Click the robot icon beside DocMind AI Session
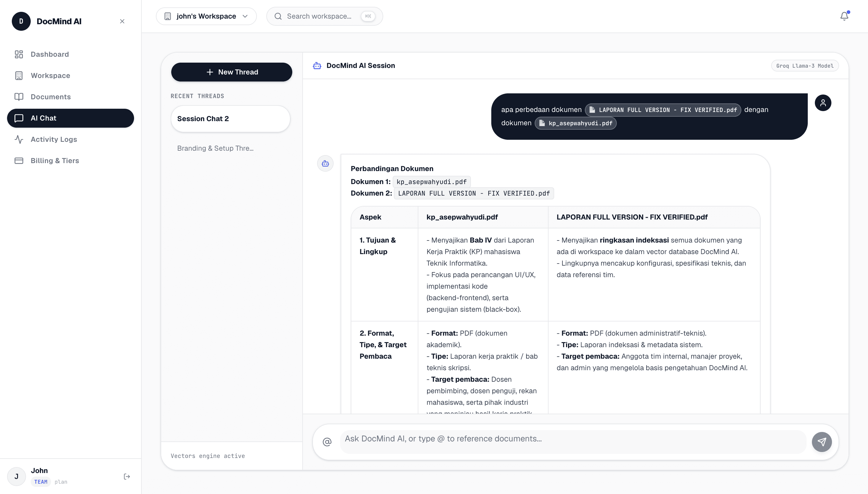This screenshot has width=868, height=494. pos(317,66)
